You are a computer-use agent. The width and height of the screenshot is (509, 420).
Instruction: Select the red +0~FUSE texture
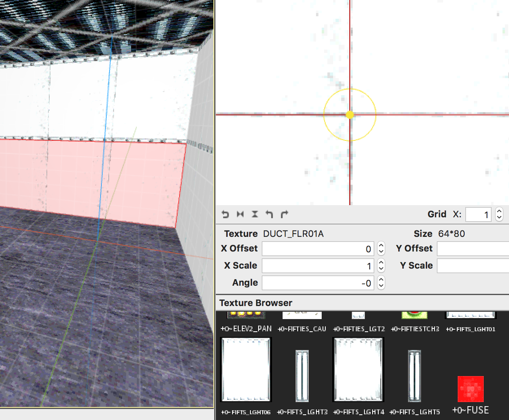(471, 389)
